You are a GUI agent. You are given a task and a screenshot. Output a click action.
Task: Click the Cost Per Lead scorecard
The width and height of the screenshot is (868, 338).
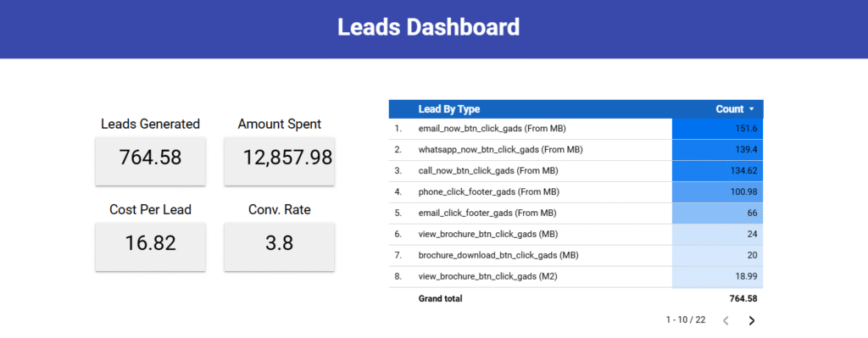150,247
